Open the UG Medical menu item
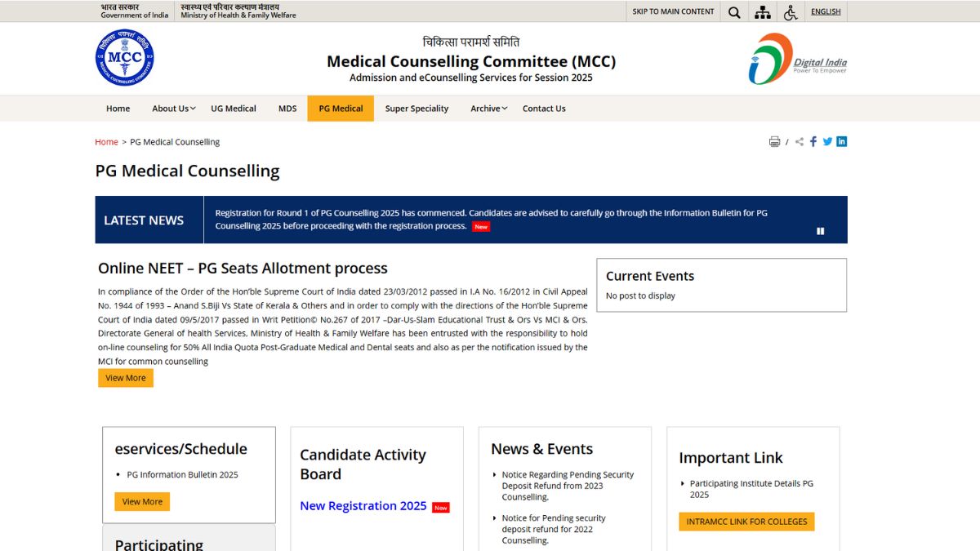 pyautogui.click(x=234, y=109)
